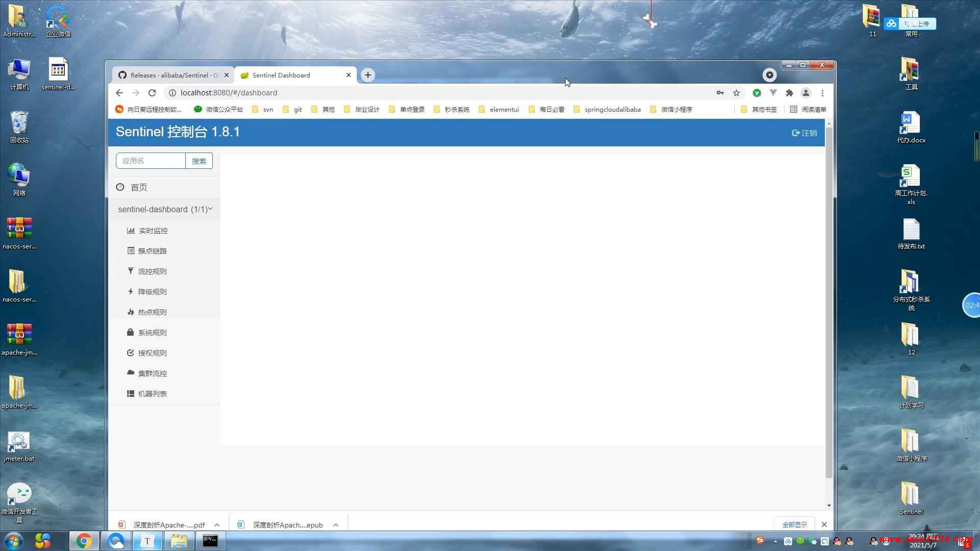Click the browser back arrow

coord(119,93)
